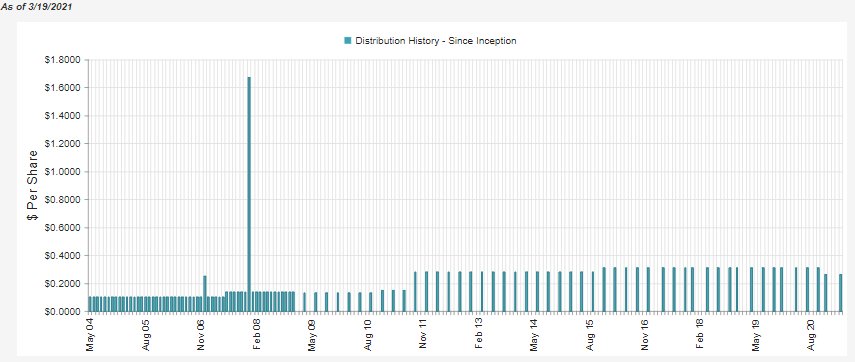The image size is (855, 362).
Task: Click the $1.0000 y-axis label
Action: [63, 172]
